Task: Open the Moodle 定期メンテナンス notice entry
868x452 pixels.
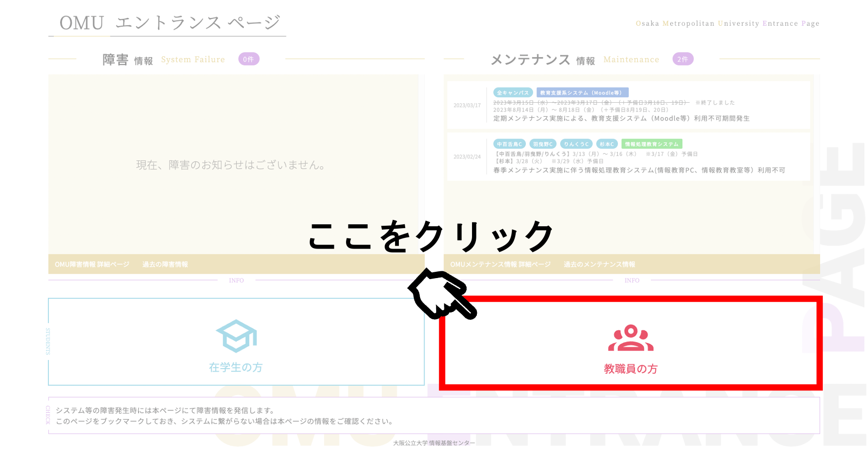Action: 628,105
